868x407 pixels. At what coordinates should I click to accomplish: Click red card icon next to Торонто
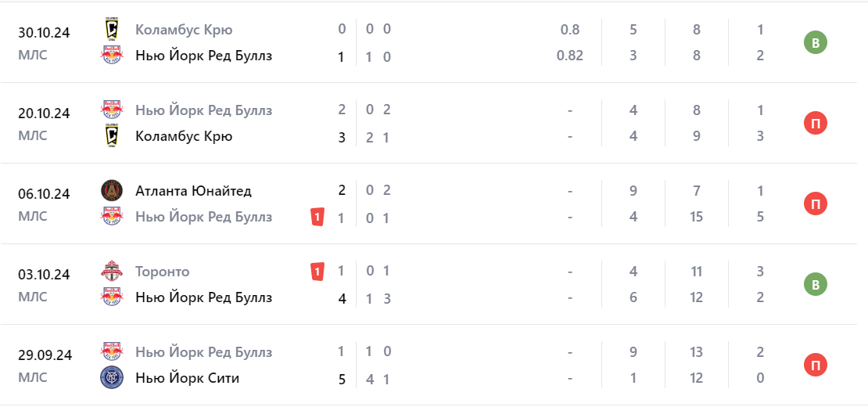[317, 272]
